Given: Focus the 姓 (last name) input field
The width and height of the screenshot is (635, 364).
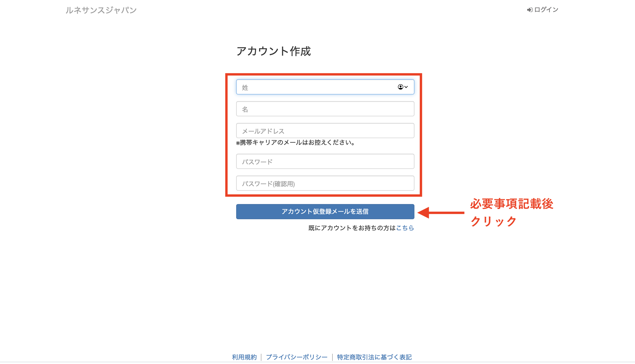Looking at the screenshot, I should [313, 87].
